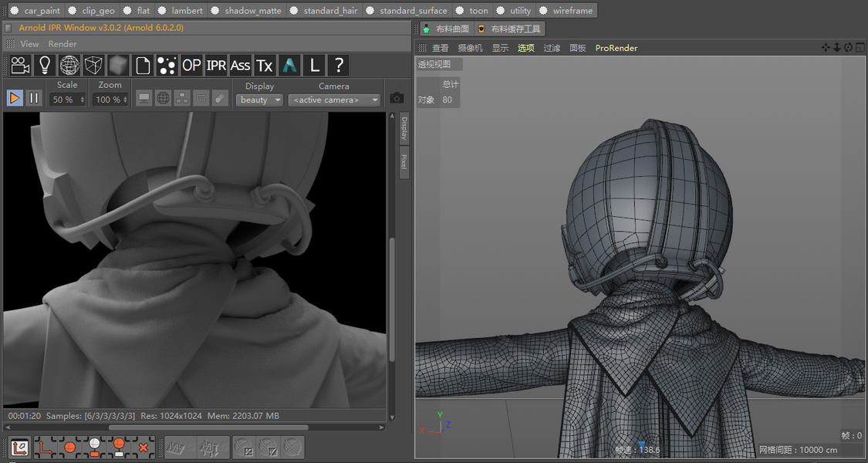Pause the IPR render

click(34, 98)
